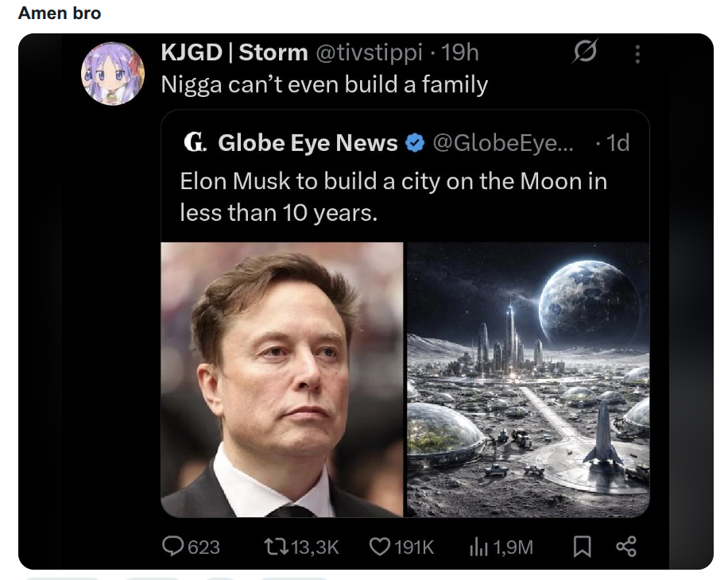
Task: Open the KJGD | Storm display name
Action: pos(234,52)
